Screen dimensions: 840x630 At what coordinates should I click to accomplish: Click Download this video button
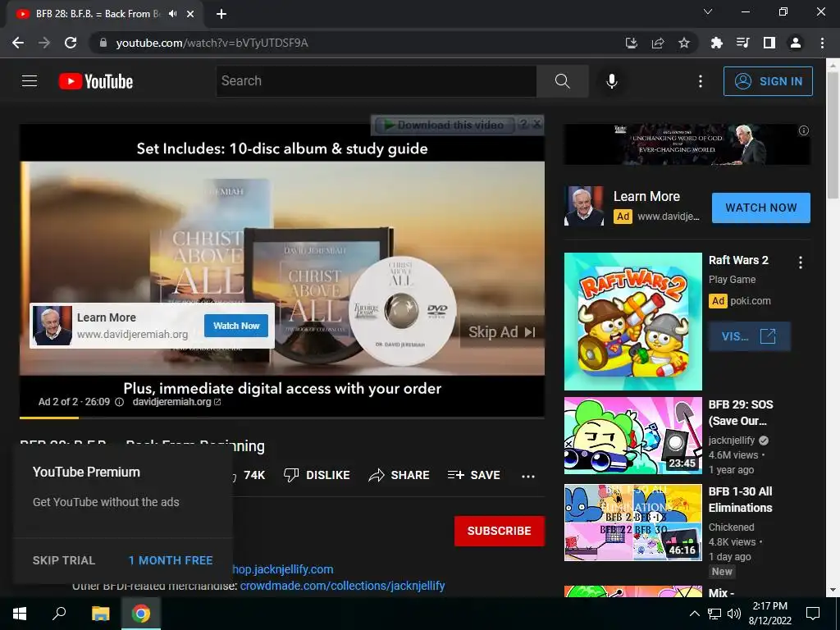coord(444,125)
